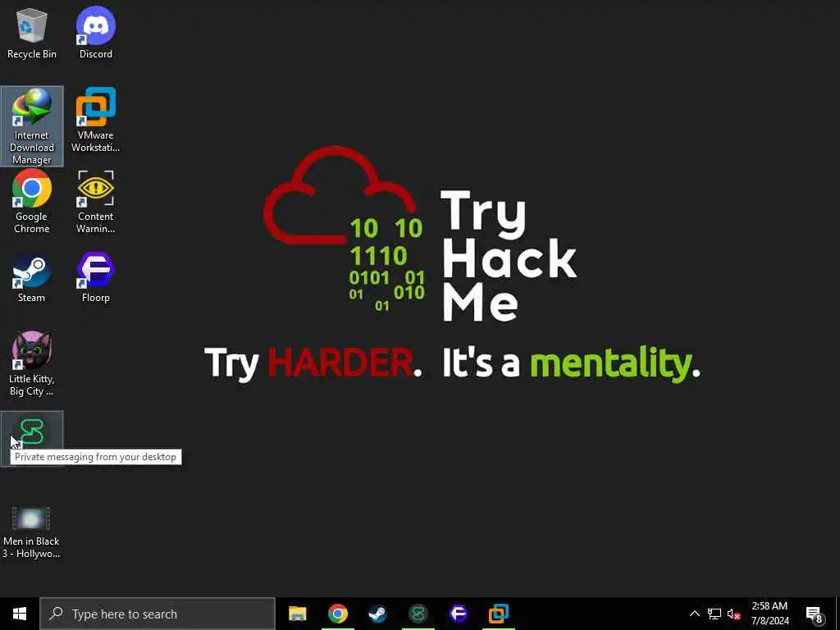Switch to Chrome in the taskbar
The image size is (840, 630).
337,614
